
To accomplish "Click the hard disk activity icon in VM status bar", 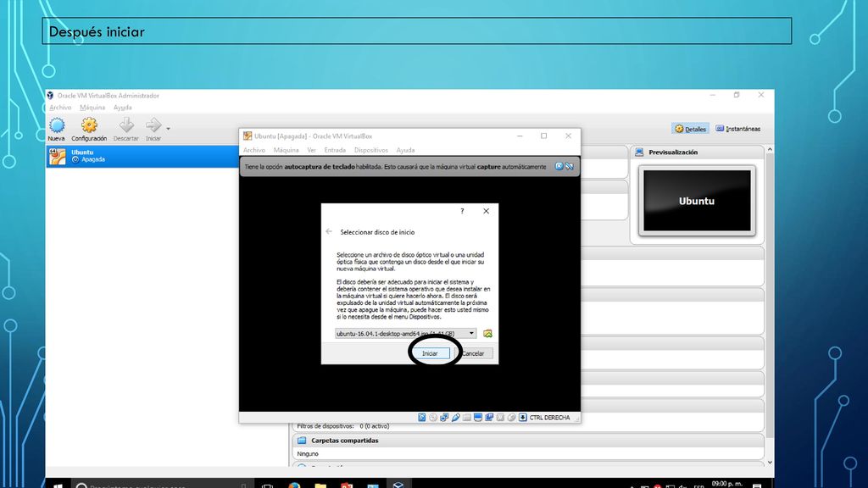I will [x=422, y=417].
